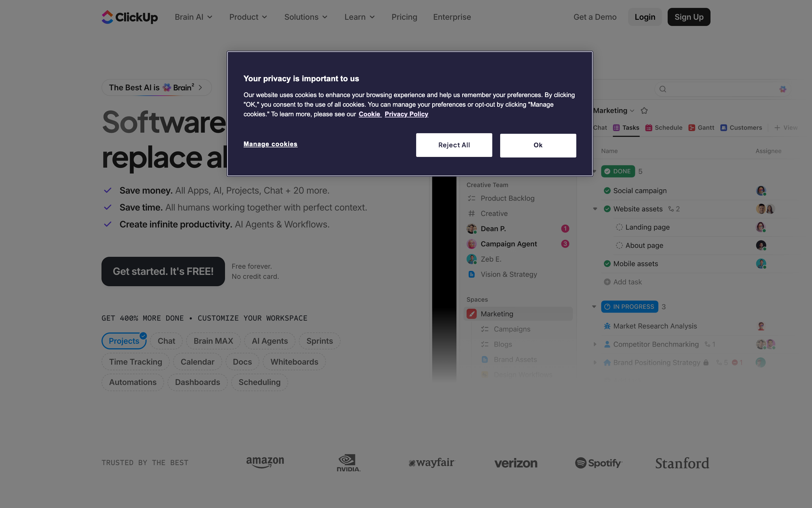Expand the Learn menu
The image size is (812, 508).
click(359, 17)
